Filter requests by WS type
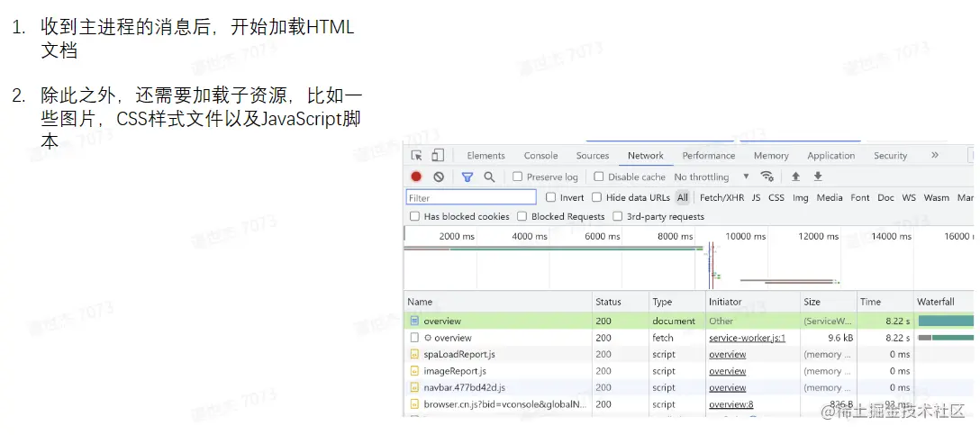Image resolution: width=980 pixels, height=435 pixels. click(x=909, y=197)
